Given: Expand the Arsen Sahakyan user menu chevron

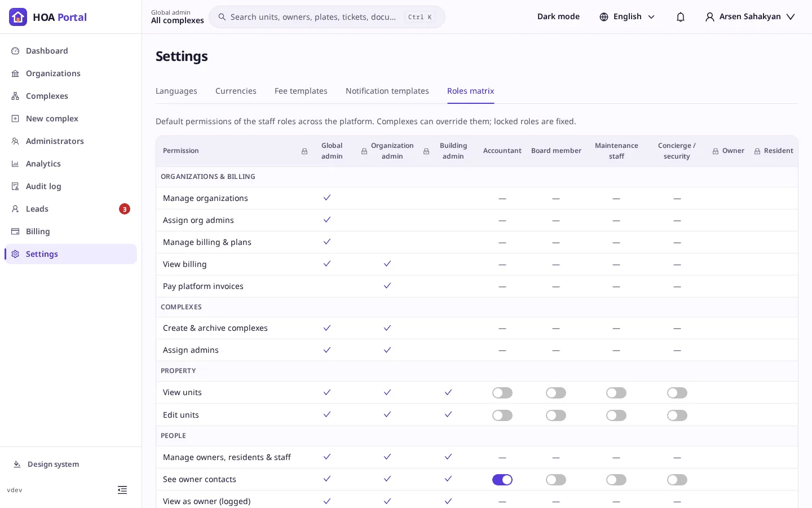Looking at the screenshot, I should tap(791, 17).
